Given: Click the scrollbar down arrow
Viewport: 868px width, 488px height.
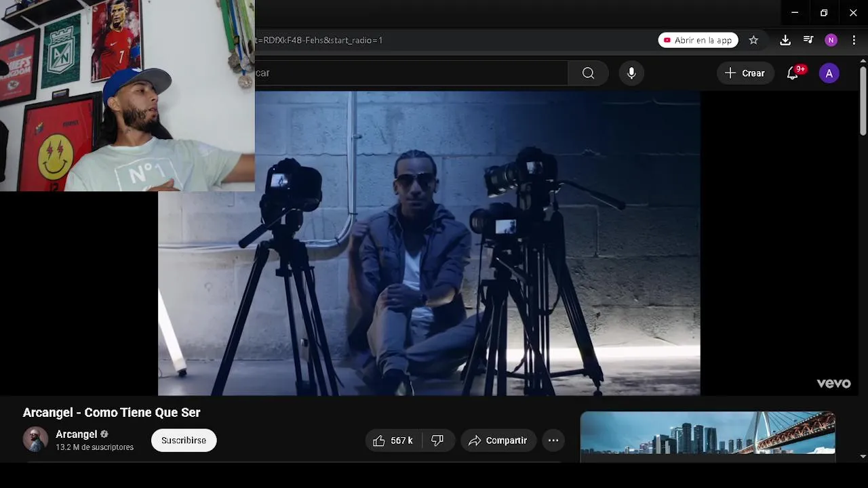Looking at the screenshot, I should pyautogui.click(x=863, y=457).
